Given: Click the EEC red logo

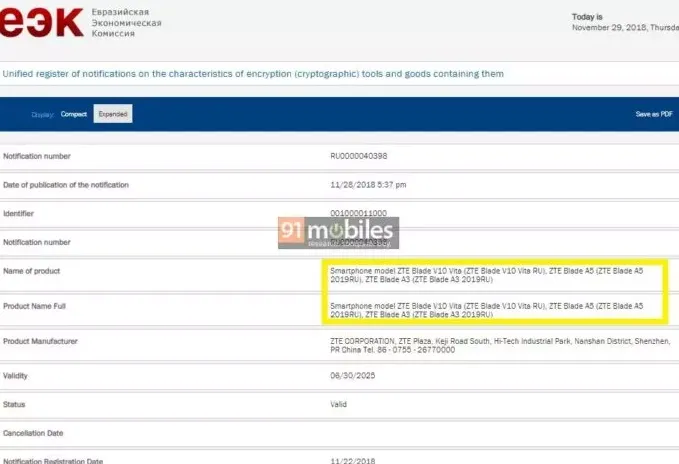Looking at the screenshot, I should (41, 23).
